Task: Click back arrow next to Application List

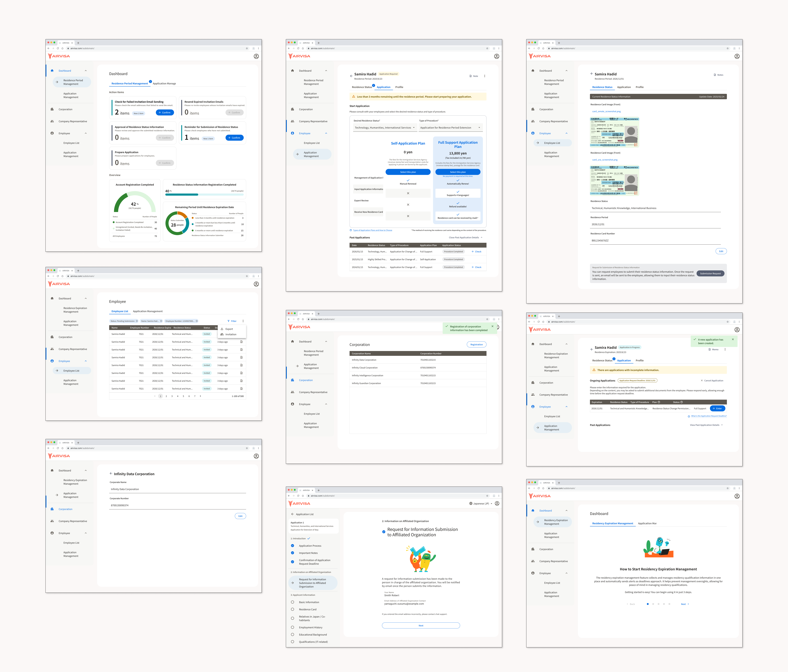Action: pyautogui.click(x=292, y=514)
